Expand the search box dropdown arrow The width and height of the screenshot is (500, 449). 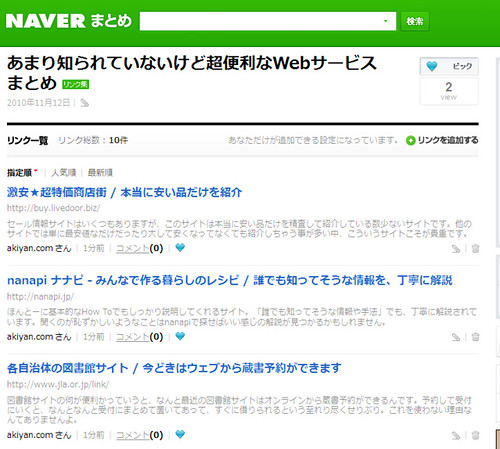click(x=386, y=21)
